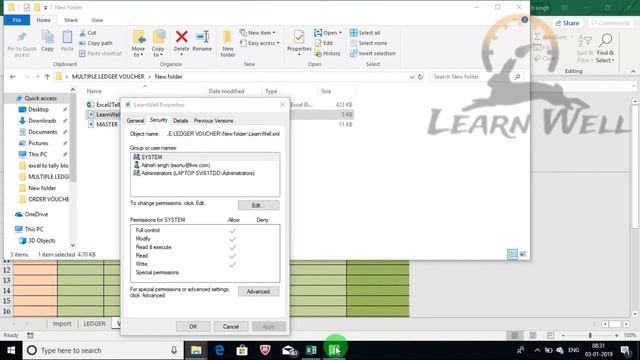This screenshot has width=640, height=360.
Task: Open the Easy access dropdown
Action: pos(260,43)
